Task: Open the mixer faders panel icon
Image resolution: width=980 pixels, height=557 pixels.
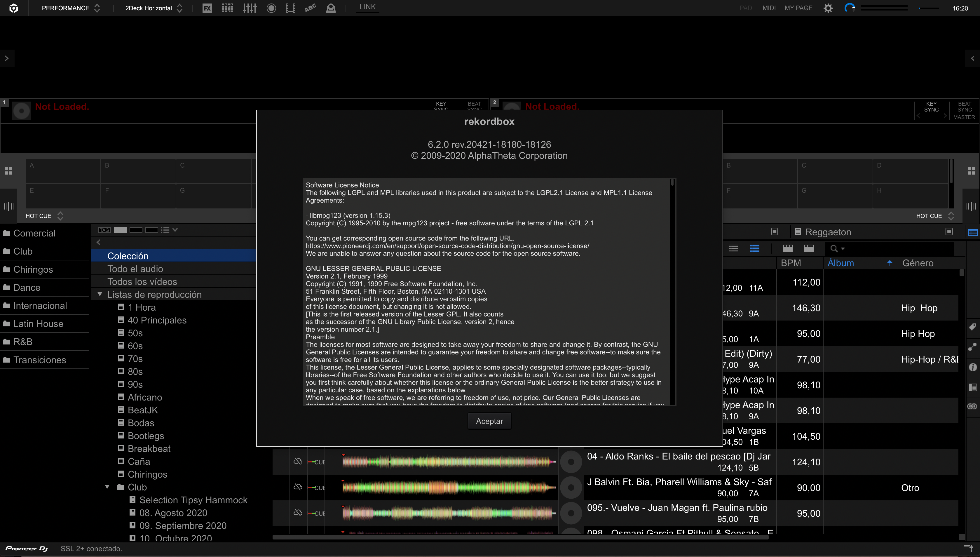Action: [x=249, y=8]
